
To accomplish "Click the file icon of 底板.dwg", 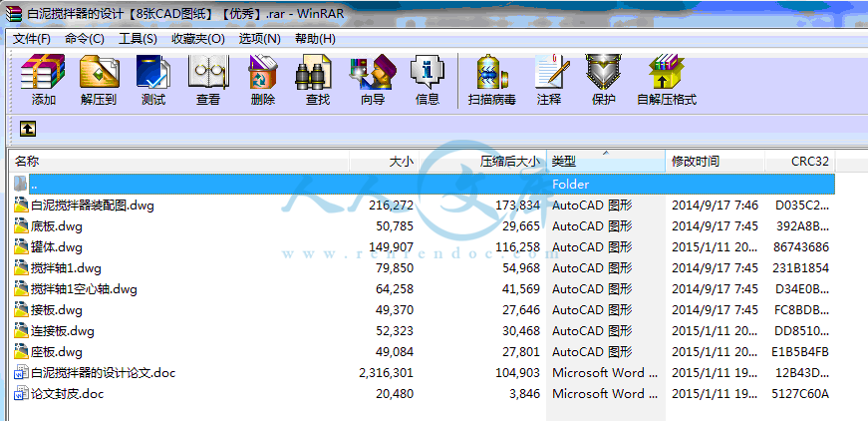I will (21, 226).
